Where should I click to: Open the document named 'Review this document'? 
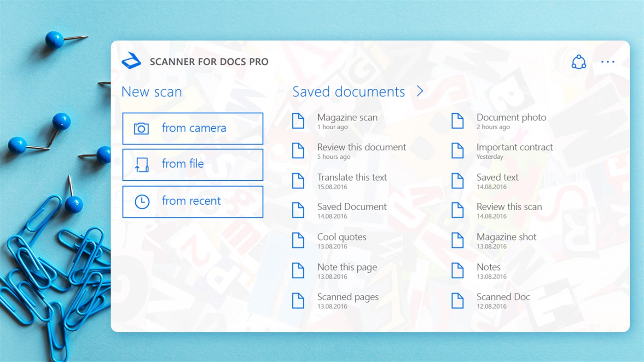(361, 147)
